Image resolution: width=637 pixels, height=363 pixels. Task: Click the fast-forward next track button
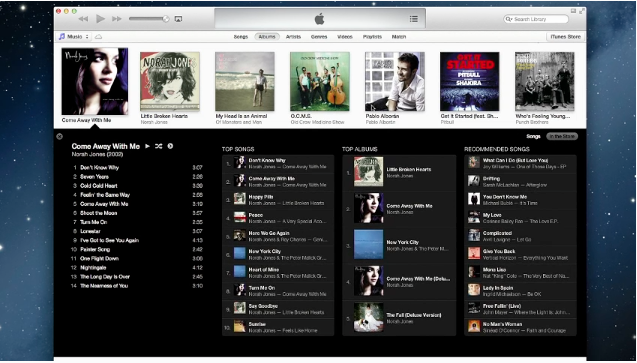coord(117,19)
